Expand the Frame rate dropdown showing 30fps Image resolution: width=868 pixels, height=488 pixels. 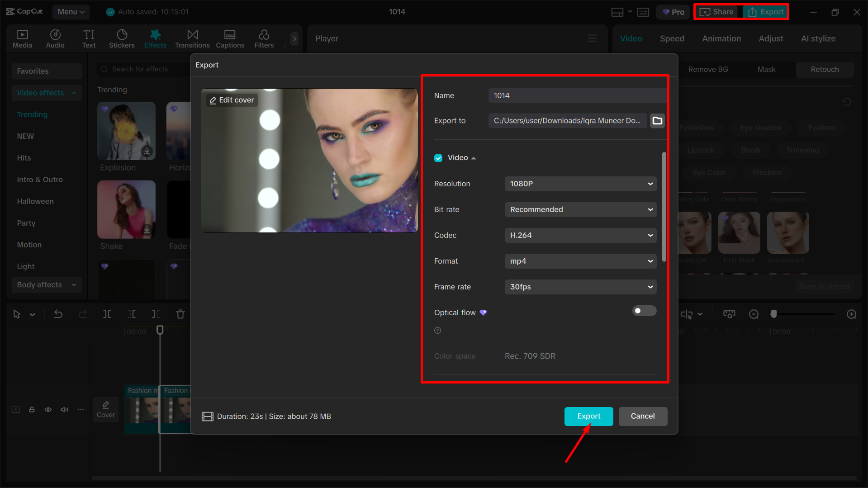[580, 287]
